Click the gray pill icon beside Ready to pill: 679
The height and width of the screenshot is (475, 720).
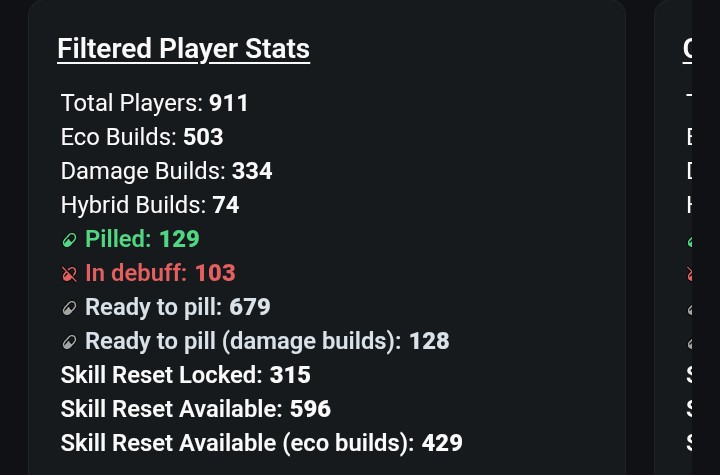69,308
